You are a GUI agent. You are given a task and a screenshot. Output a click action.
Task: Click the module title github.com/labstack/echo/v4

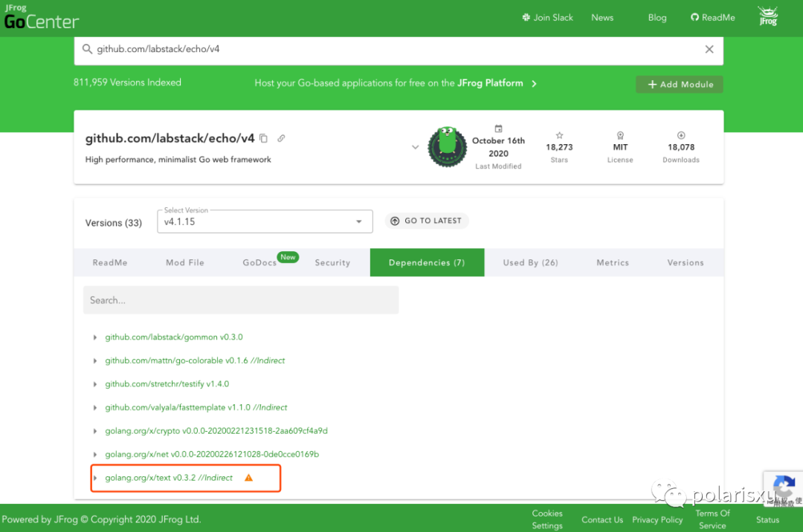tap(170, 138)
